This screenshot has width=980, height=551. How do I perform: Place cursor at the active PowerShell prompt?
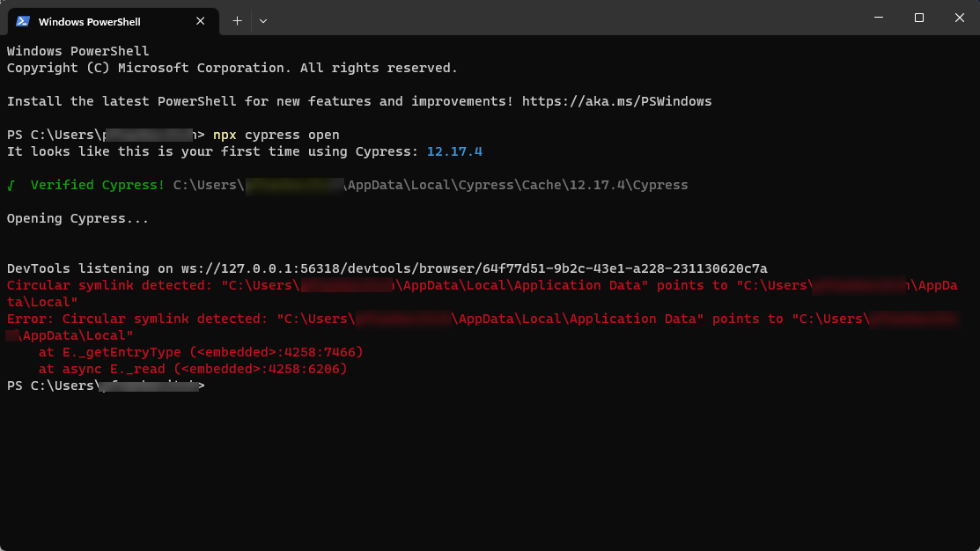[211, 386]
